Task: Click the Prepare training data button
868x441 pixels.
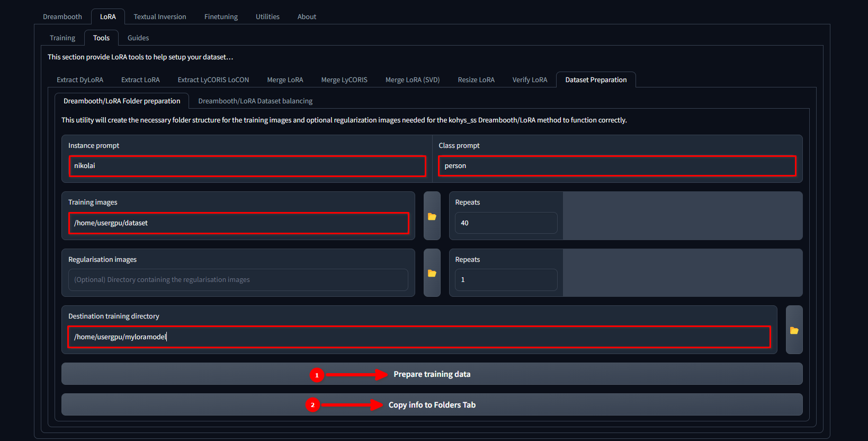Action: pos(432,374)
